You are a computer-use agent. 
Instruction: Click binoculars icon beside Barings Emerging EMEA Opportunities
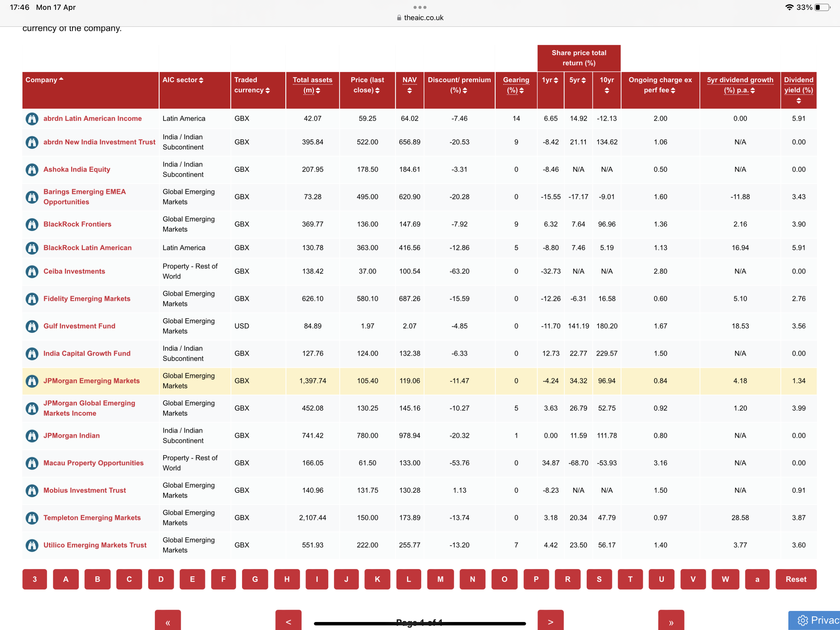pos(32,197)
